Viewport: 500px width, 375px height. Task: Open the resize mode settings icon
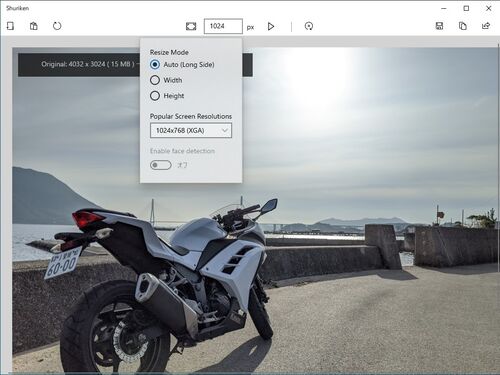[191, 26]
